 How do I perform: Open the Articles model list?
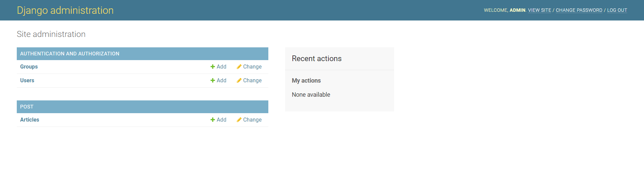pos(30,120)
